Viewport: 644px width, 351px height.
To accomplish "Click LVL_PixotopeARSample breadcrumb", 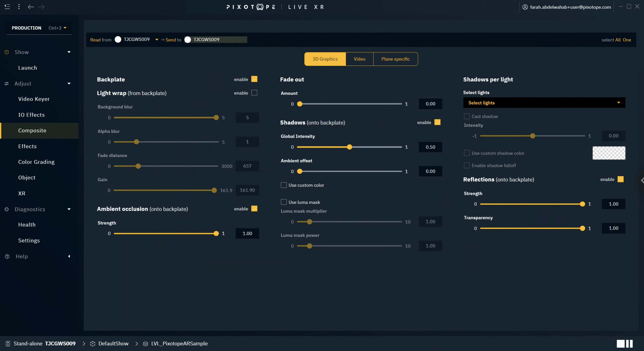I will click(179, 344).
